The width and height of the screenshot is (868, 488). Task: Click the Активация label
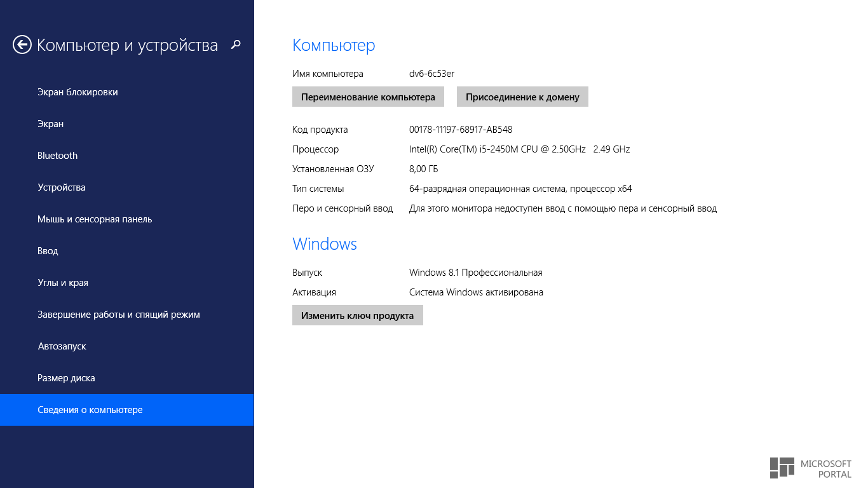pos(314,292)
